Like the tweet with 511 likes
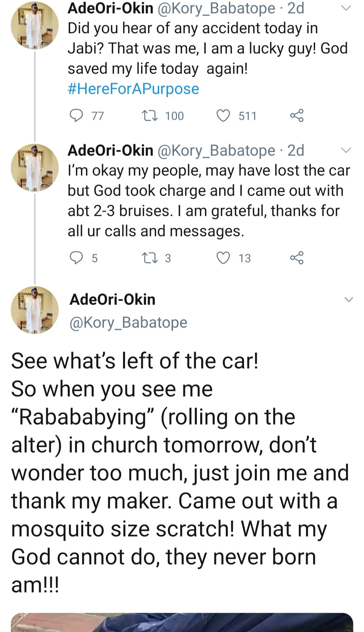 [x=223, y=116]
